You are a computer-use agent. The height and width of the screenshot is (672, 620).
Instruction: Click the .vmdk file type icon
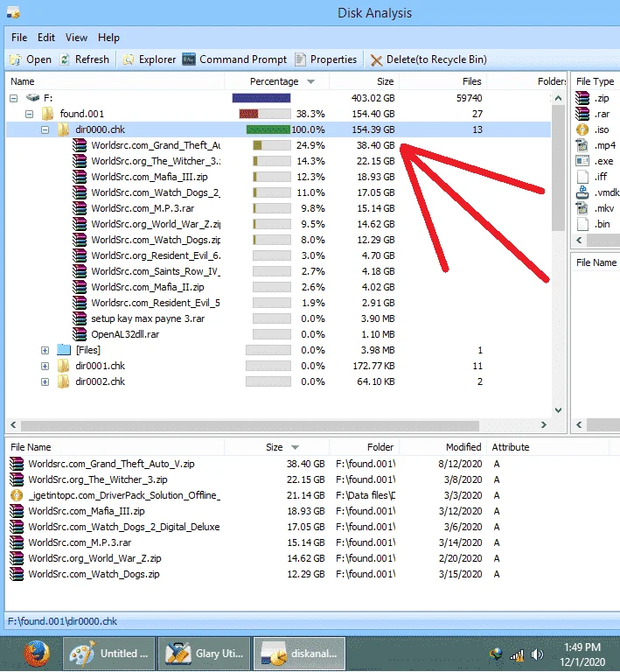582,192
